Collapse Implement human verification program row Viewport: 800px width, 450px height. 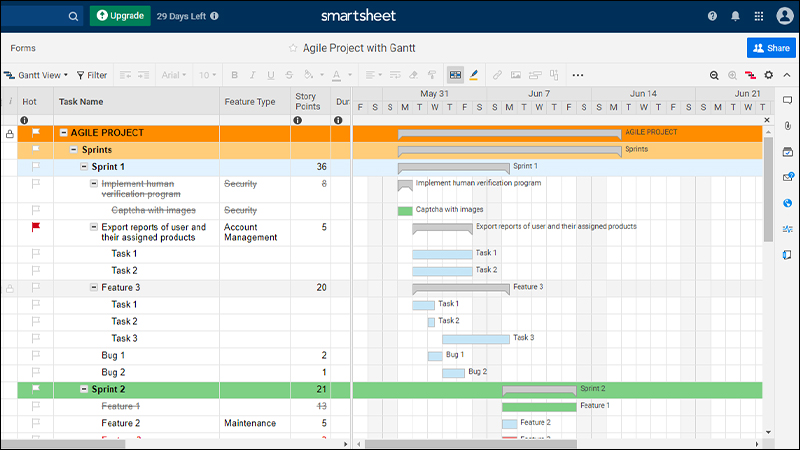[94, 183]
